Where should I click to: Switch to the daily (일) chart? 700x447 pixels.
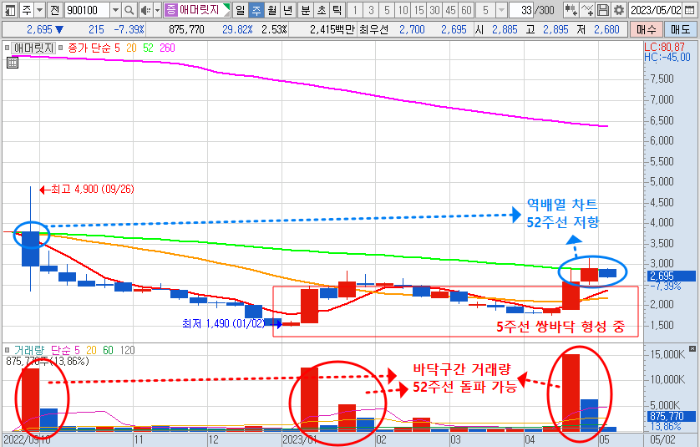click(240, 10)
